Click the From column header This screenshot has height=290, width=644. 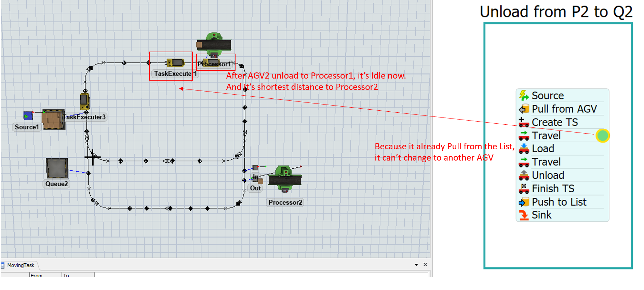(37, 275)
